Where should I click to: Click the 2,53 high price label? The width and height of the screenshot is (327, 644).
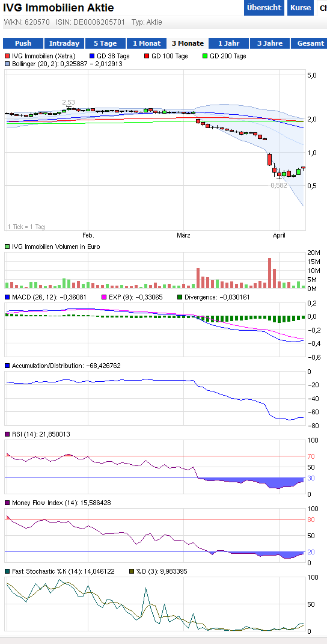point(69,102)
